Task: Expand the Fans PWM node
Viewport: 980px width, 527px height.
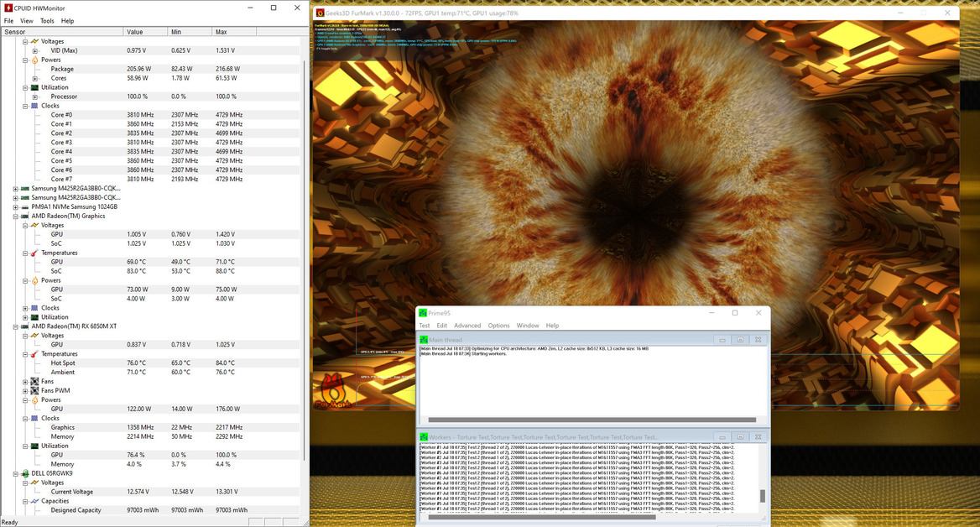Action: click(x=25, y=391)
